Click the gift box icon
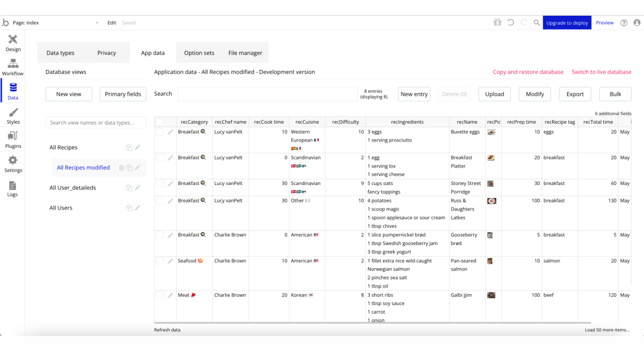Image resolution: width=644 pixels, height=354 pixels. [497, 22]
